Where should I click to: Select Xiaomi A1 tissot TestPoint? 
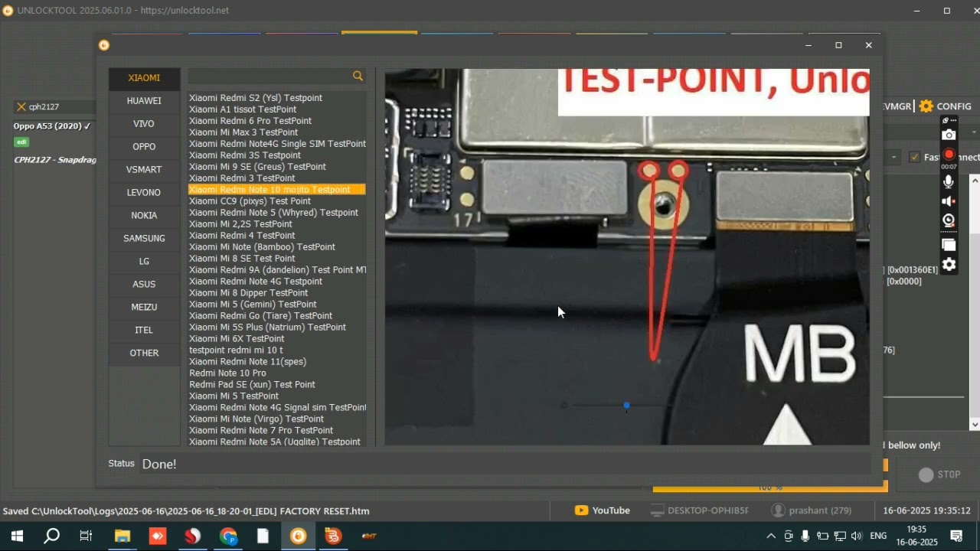(243, 109)
